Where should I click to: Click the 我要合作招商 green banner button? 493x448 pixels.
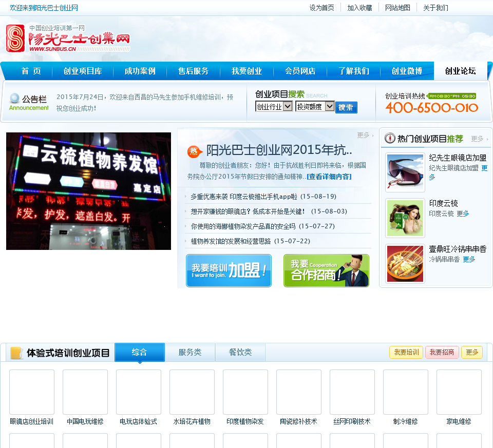pyautogui.click(x=327, y=270)
